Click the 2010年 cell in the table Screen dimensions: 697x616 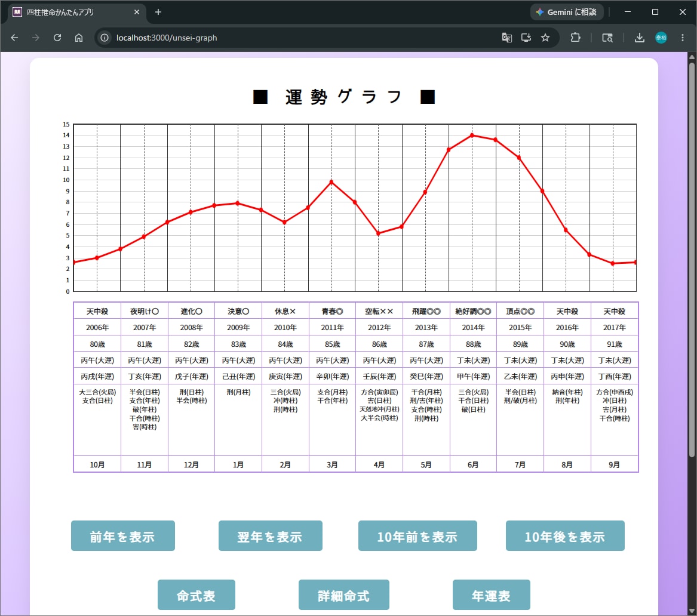285,327
